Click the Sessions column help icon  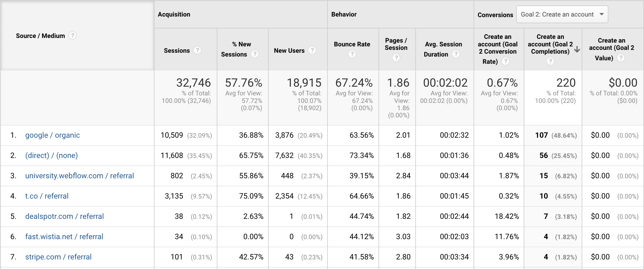tap(197, 50)
